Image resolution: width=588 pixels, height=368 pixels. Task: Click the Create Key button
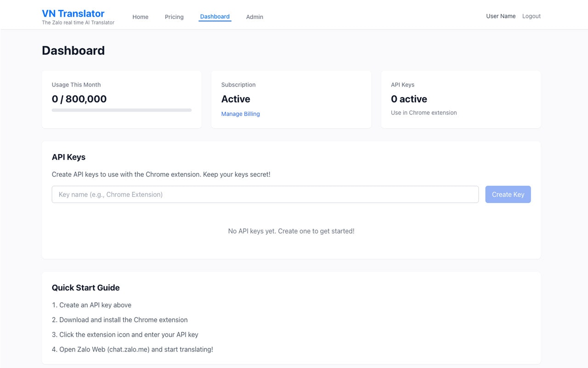(508, 194)
